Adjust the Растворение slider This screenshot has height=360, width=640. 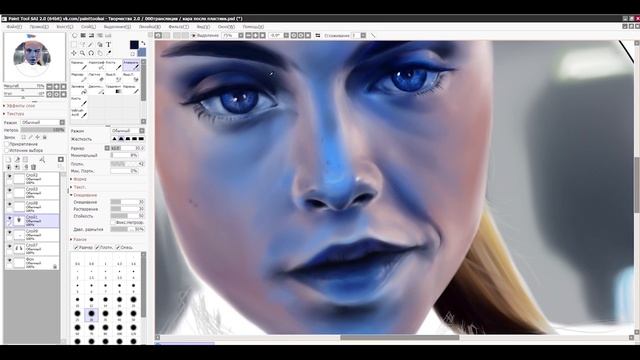click(127, 209)
